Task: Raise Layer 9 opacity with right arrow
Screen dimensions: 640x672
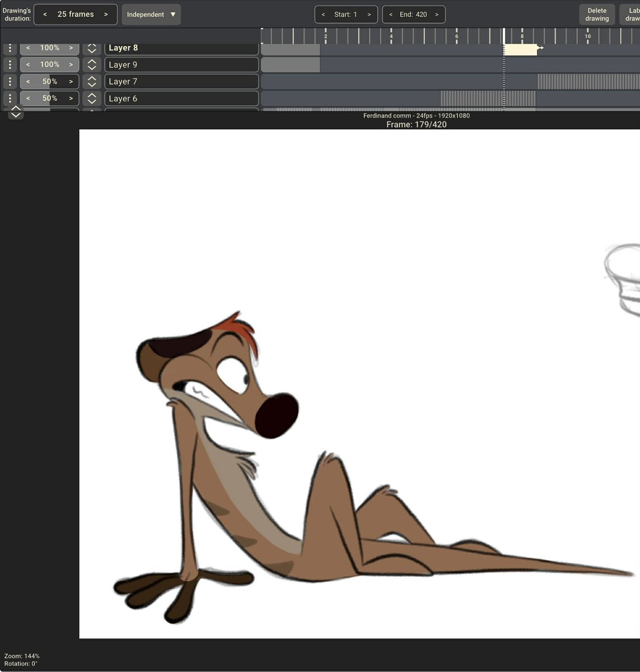Action: coord(71,64)
